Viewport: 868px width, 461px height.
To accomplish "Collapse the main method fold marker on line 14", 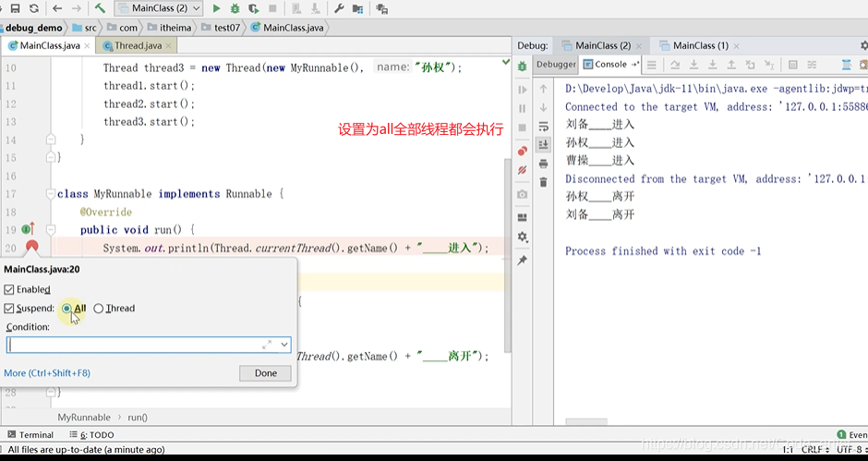I will coord(51,140).
